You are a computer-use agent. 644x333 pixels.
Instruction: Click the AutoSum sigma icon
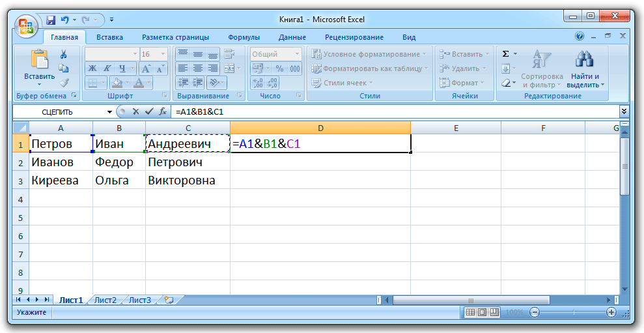coord(505,54)
